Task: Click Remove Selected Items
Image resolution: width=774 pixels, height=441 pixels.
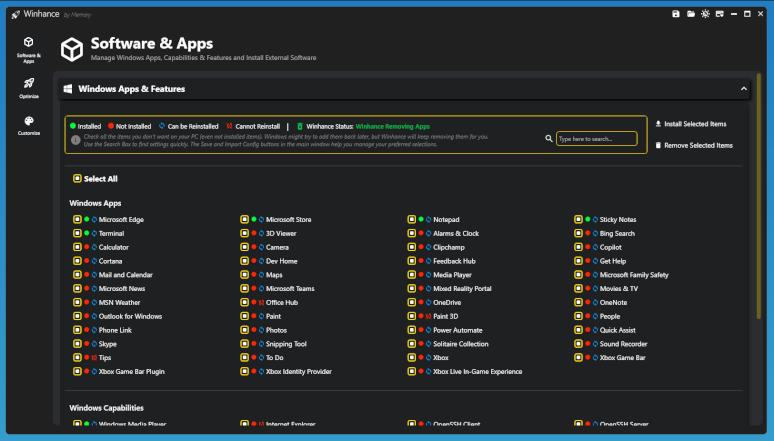Action: [694, 145]
